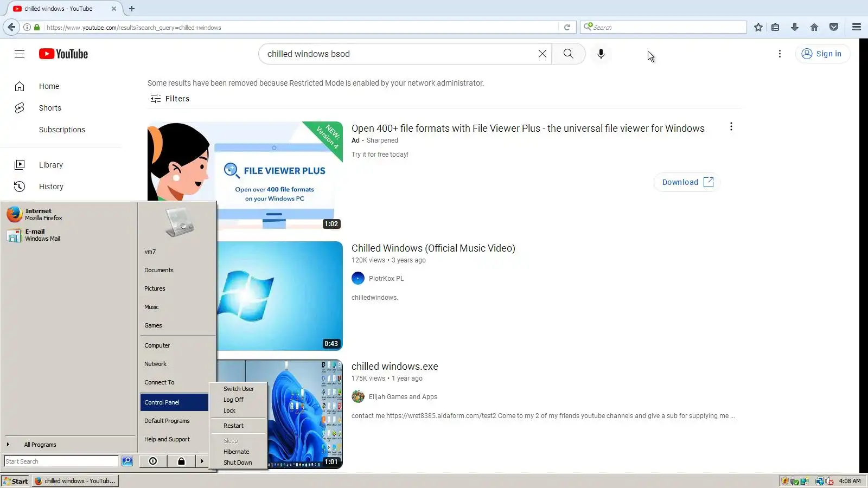Open Chilled Windows (Official Music Video) title
Viewport: 868px width, 488px height.
433,248
